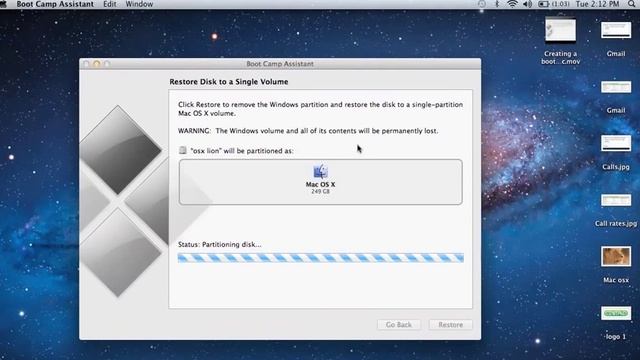Open the Window menu
This screenshot has width=640, height=360.
(x=139, y=4)
